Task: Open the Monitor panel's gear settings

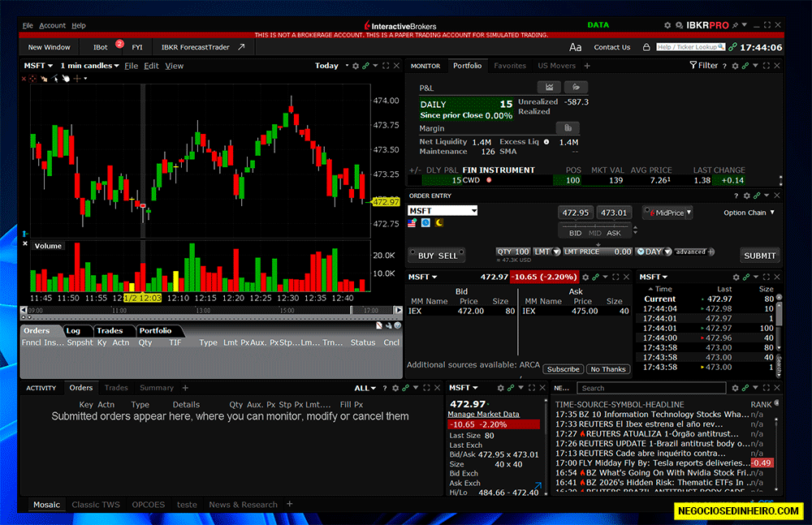Action: tap(735, 66)
